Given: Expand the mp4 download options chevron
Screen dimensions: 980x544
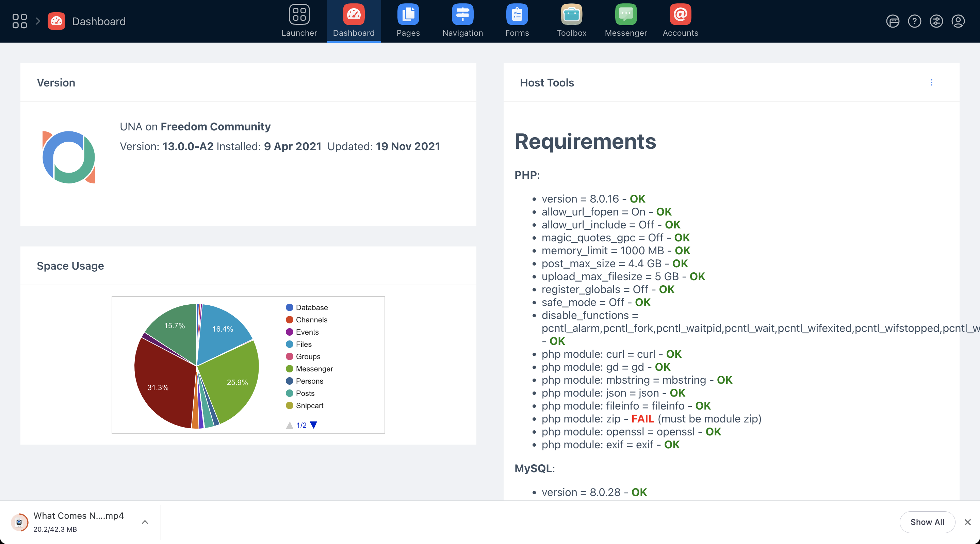Looking at the screenshot, I should point(145,522).
